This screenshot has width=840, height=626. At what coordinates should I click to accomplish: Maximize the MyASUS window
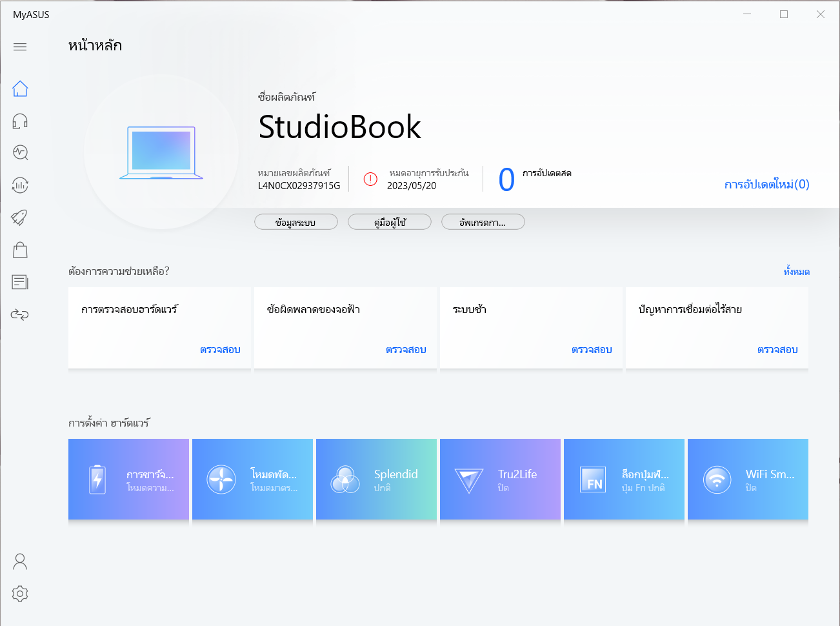click(x=784, y=14)
